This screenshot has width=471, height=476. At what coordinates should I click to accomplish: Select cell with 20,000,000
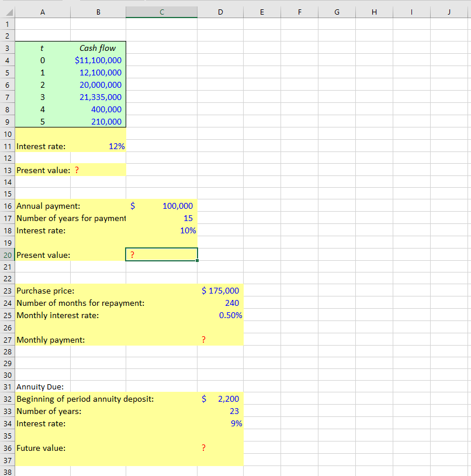98,85
